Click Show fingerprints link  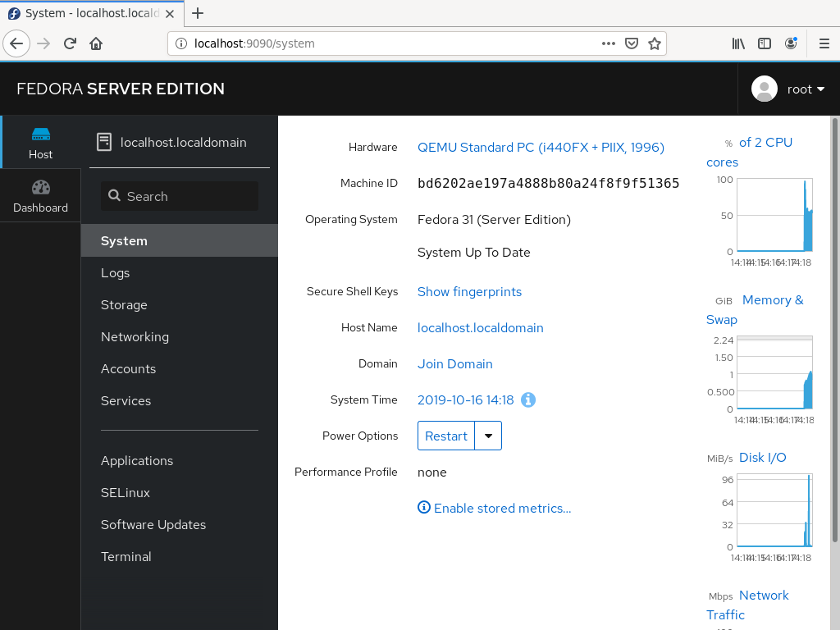(x=469, y=291)
